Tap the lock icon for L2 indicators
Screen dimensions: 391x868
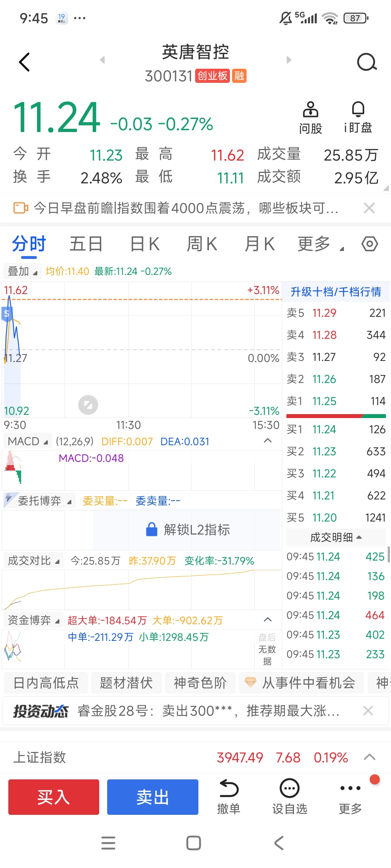[x=151, y=529]
